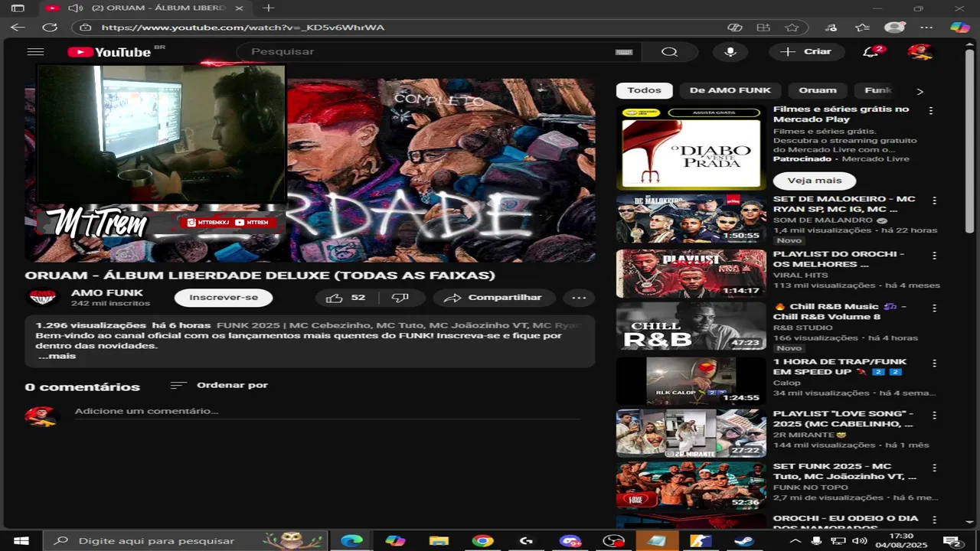
Task: Open the volume control in system tray
Action: pyautogui.click(x=861, y=541)
